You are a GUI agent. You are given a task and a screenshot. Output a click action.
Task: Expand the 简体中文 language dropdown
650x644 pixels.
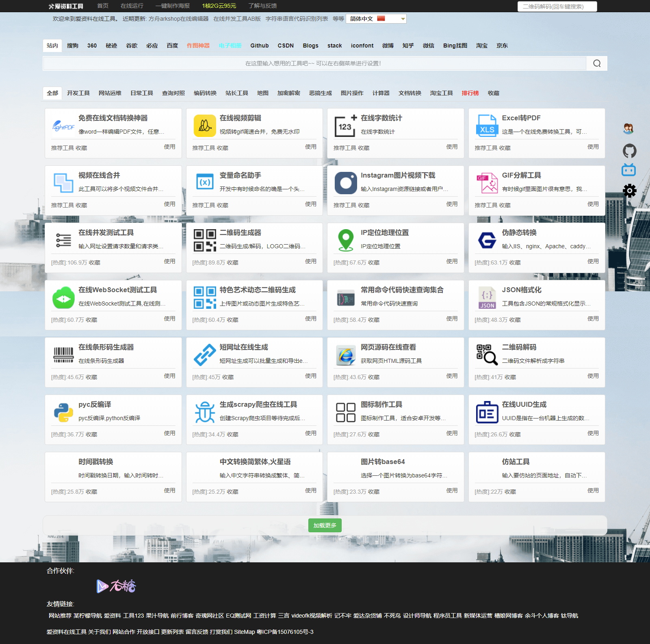(x=376, y=19)
